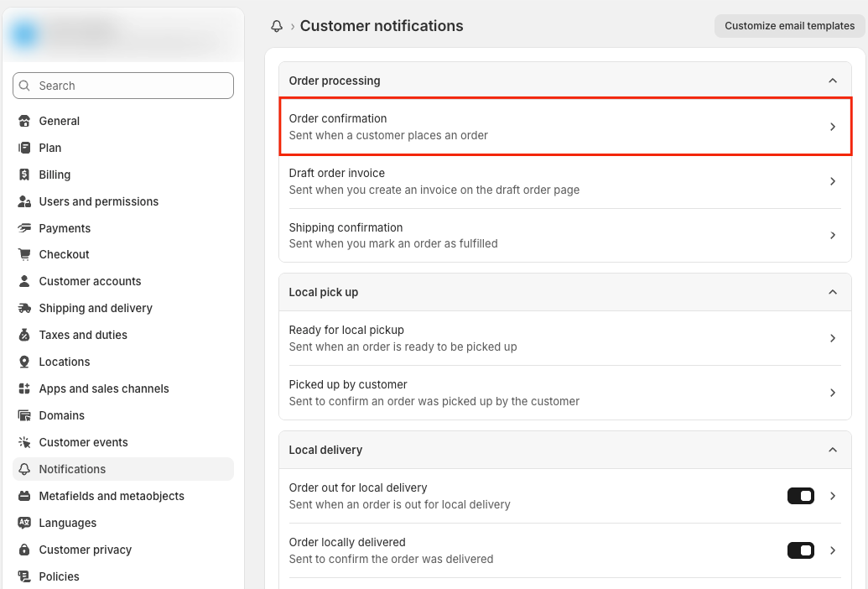Viewport: 868px width, 589px height.
Task: Click the Metafields and metaobjects icon
Action: 24,496
